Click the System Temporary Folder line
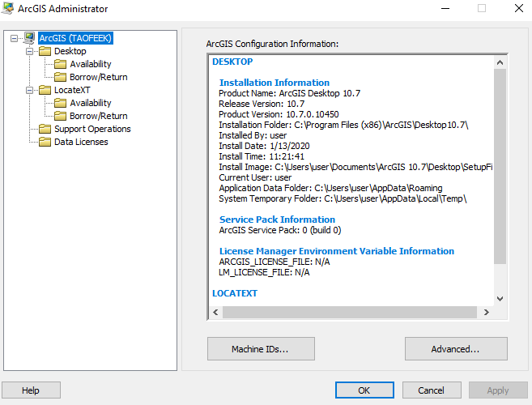 tap(343, 198)
